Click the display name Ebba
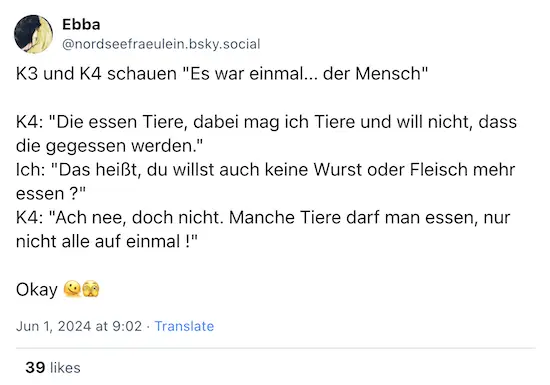Viewport: 550px width, 385px height. coord(81,25)
